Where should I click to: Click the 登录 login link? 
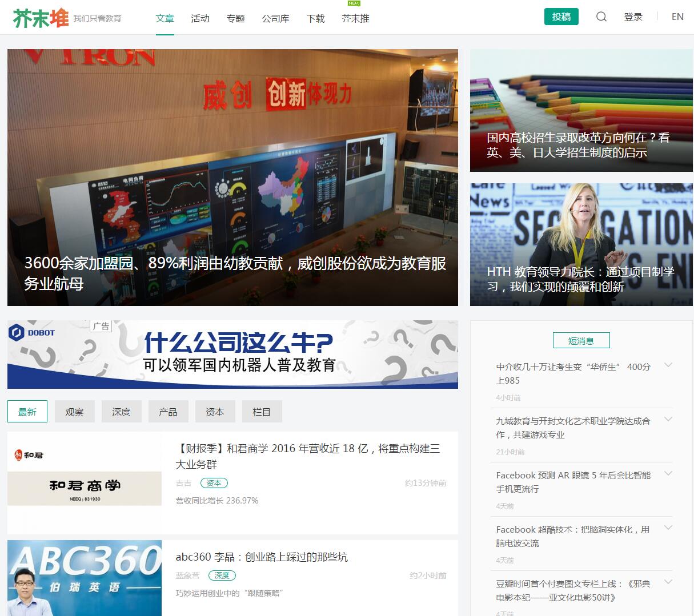tap(633, 17)
